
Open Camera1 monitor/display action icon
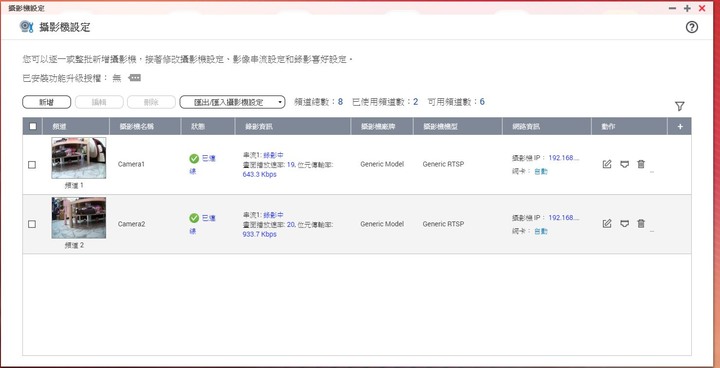point(624,164)
